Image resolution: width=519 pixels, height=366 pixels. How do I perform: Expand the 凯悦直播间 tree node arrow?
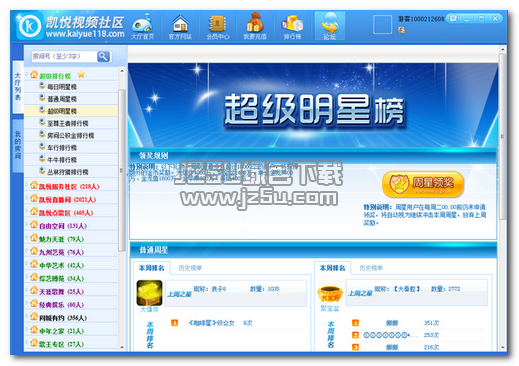click(x=27, y=198)
